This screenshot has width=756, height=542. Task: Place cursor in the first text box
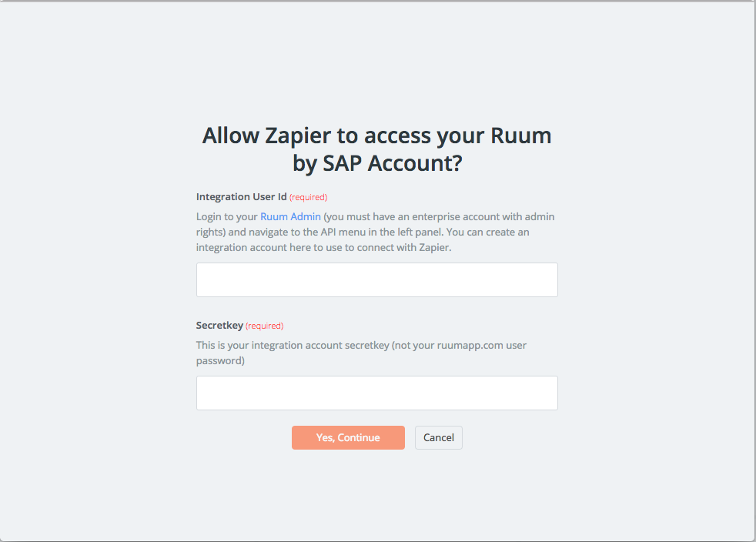click(376, 279)
